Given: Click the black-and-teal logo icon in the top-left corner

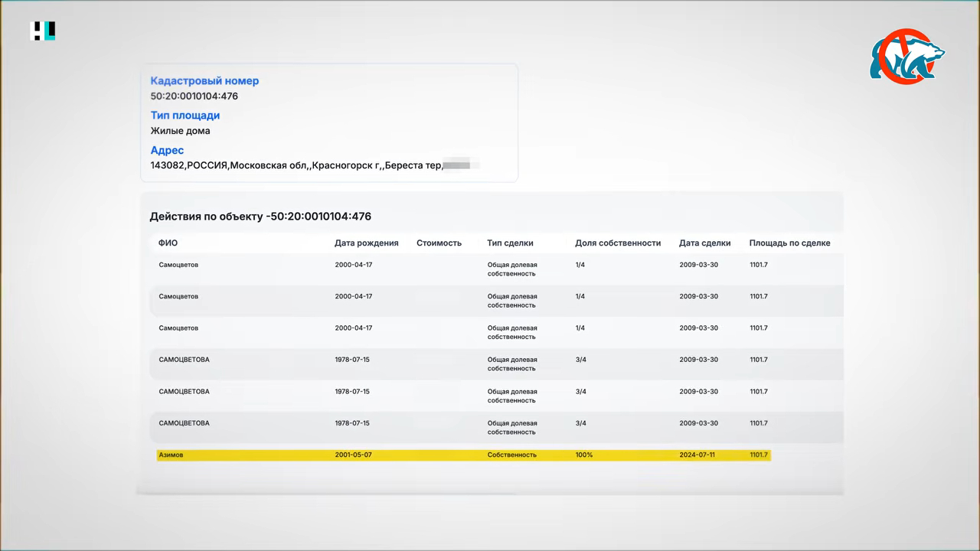Looking at the screenshot, I should pos(43,31).
